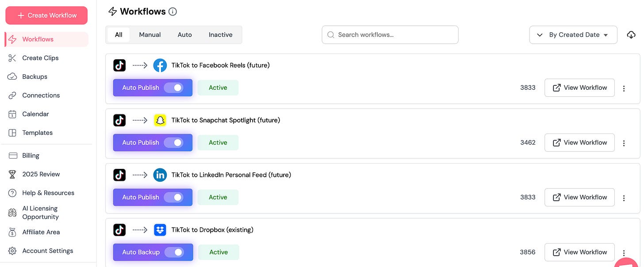Click the title TikTok to LinkedIn Personal Feed (future)
This screenshot has height=267, width=644.
coord(231,175)
